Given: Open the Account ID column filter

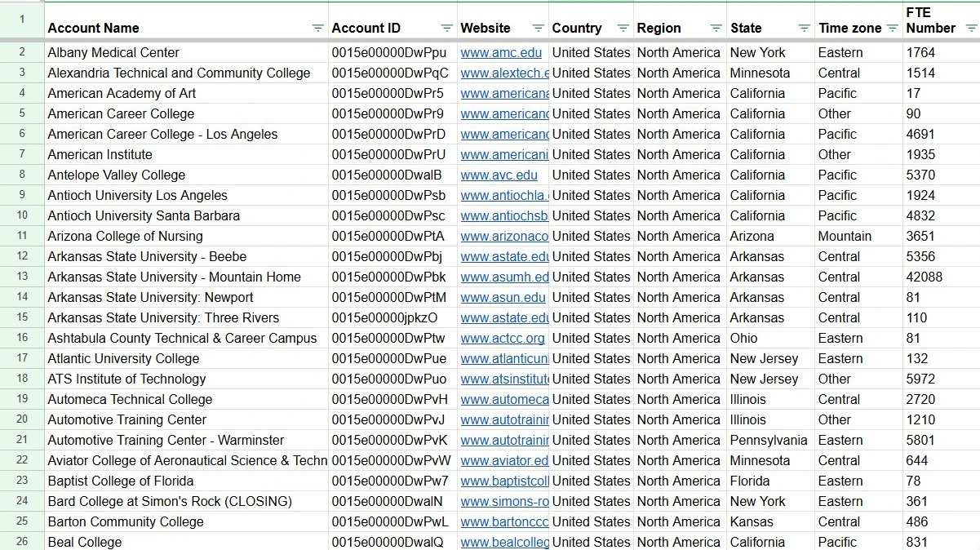Looking at the screenshot, I should (x=446, y=28).
